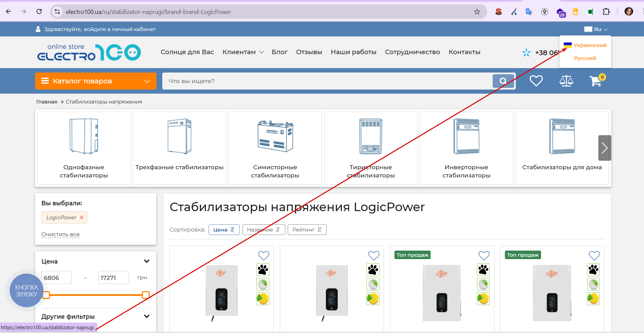Click Здравствуйте, войдите в личный кабинет link
The width and height of the screenshot is (644, 333).
tap(100, 29)
